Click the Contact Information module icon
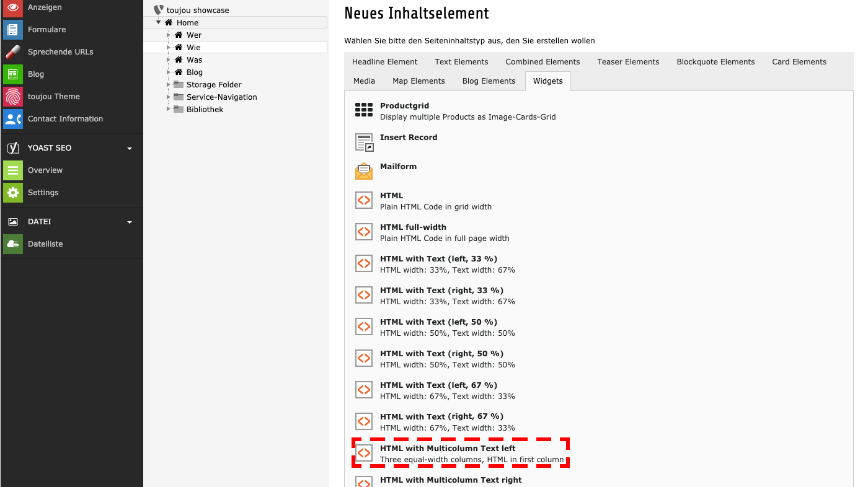 (x=12, y=119)
